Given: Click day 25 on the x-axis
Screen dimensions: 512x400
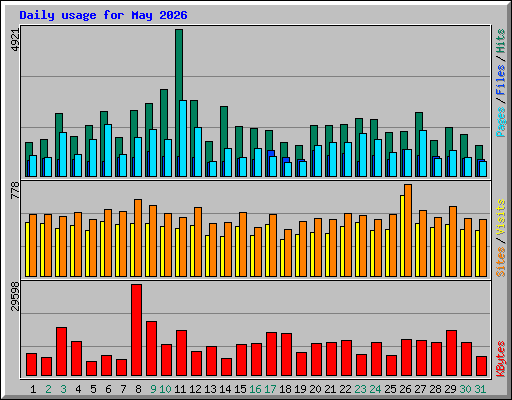Looking at the screenshot, I should 390,389.
